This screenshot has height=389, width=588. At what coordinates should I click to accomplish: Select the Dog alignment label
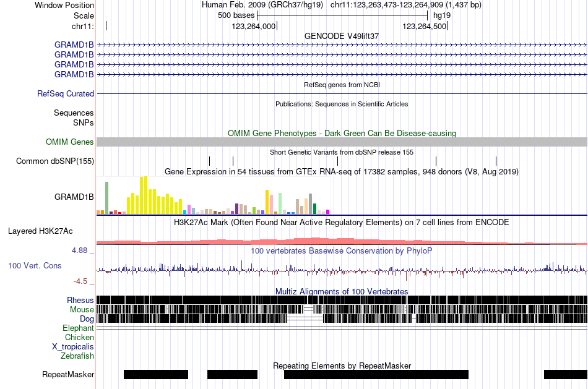(x=87, y=318)
